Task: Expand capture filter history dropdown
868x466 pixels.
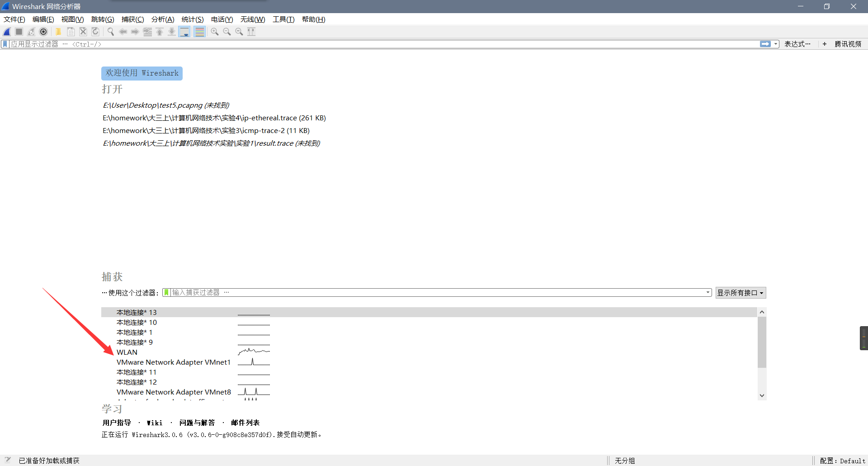Action: click(x=708, y=293)
